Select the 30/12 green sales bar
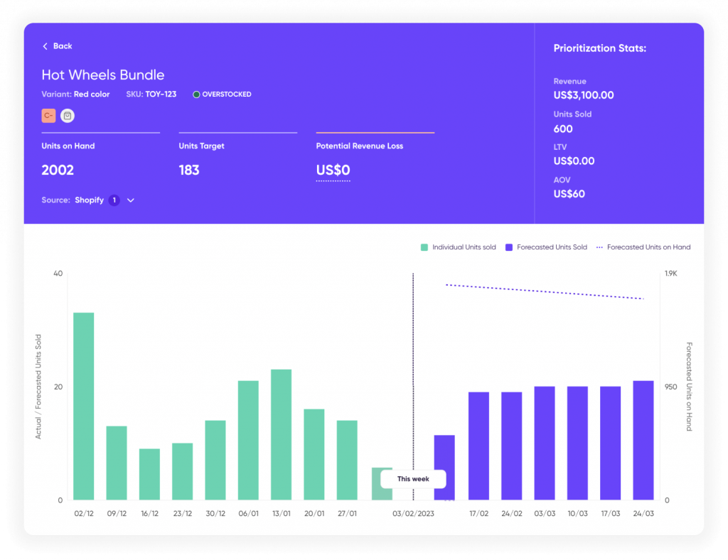Image resolution: width=728 pixels, height=560 pixels. [x=215, y=461]
